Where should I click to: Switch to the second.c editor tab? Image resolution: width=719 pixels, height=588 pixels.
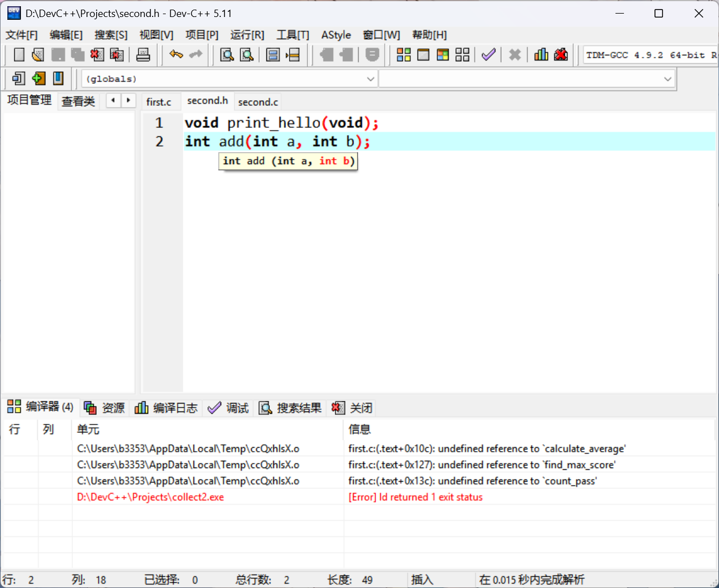tap(258, 102)
